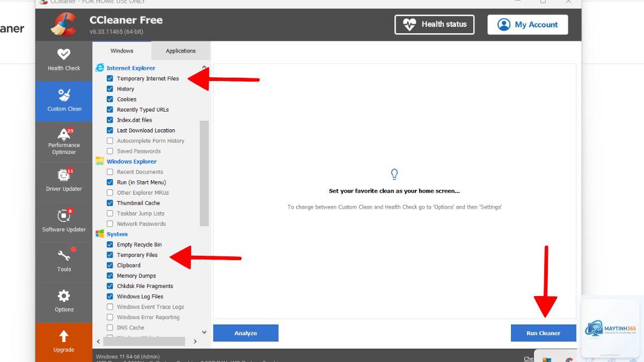Click Internet Explorer section header
This screenshot has width=644, height=362.
tap(131, 68)
